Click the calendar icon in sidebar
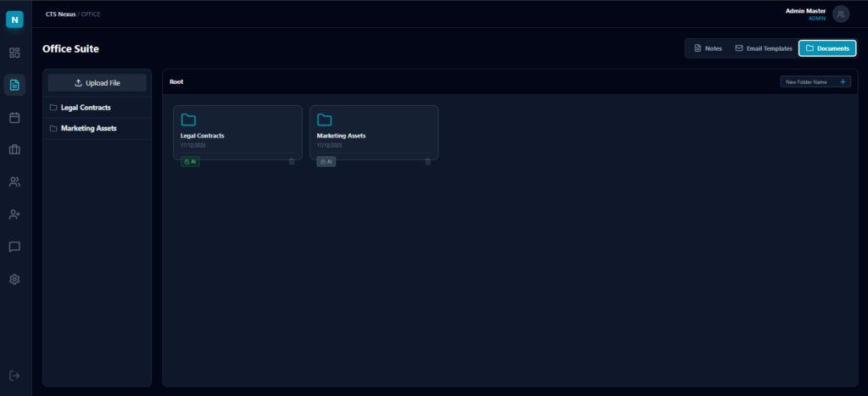 [x=14, y=118]
